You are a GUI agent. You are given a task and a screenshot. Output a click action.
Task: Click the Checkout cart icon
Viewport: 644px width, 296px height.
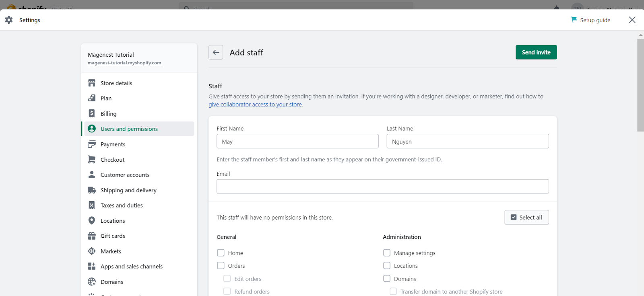point(92,160)
